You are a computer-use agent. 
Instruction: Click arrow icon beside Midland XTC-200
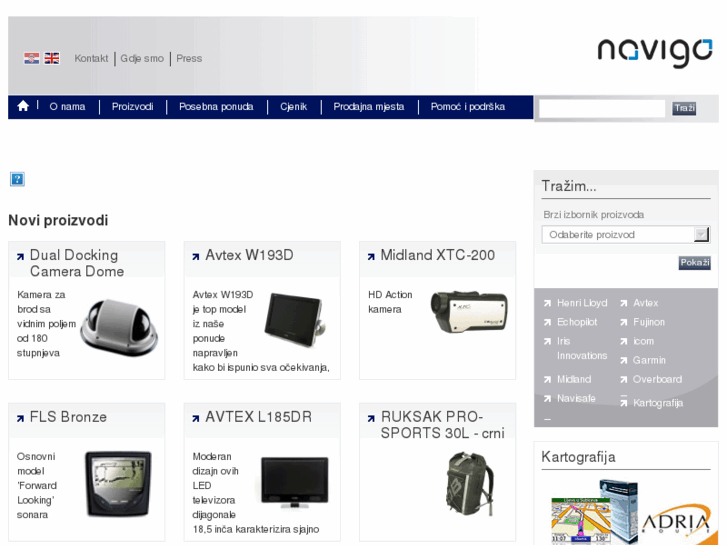pyautogui.click(x=371, y=256)
